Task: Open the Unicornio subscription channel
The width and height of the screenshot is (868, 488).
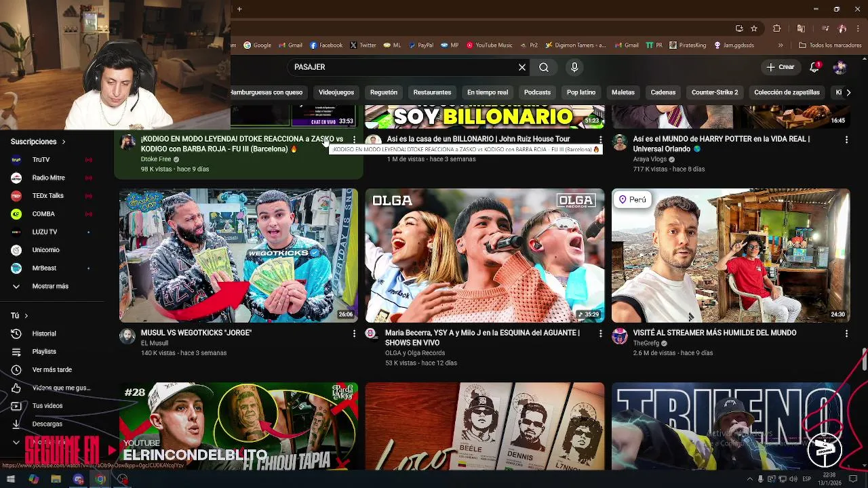Action: (52, 250)
